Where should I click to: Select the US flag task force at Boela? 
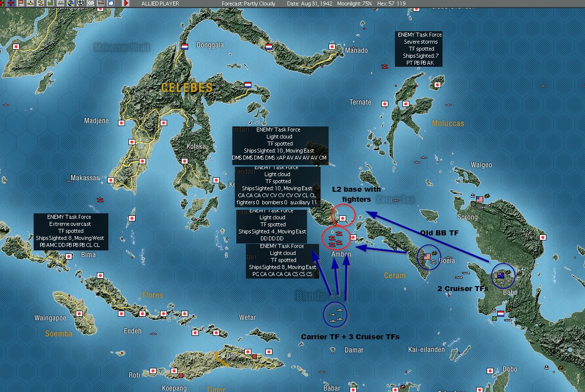[x=427, y=256]
